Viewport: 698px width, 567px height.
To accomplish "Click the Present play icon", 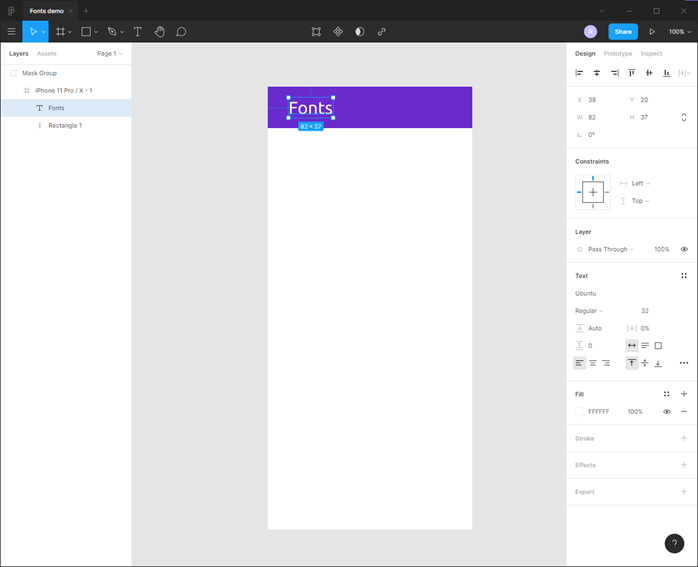I will [x=652, y=32].
